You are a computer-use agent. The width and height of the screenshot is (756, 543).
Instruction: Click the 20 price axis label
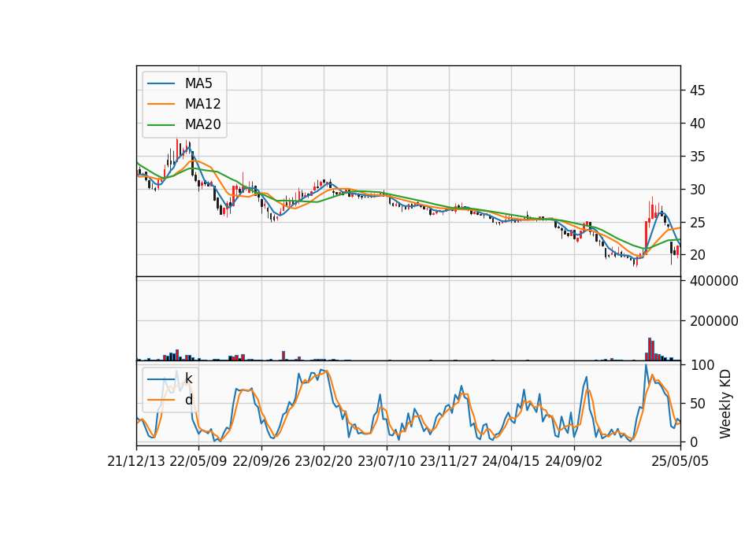coord(697,255)
